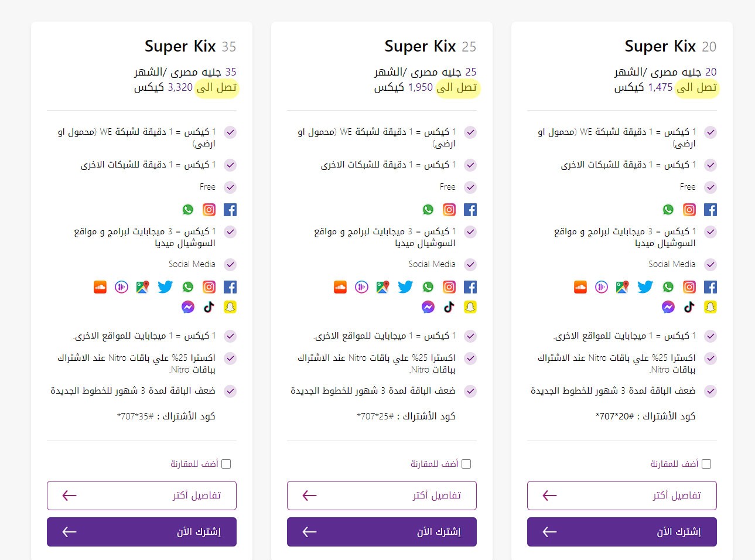Click the Messenger icon in Super Kix 20
755x560 pixels.
(668, 307)
